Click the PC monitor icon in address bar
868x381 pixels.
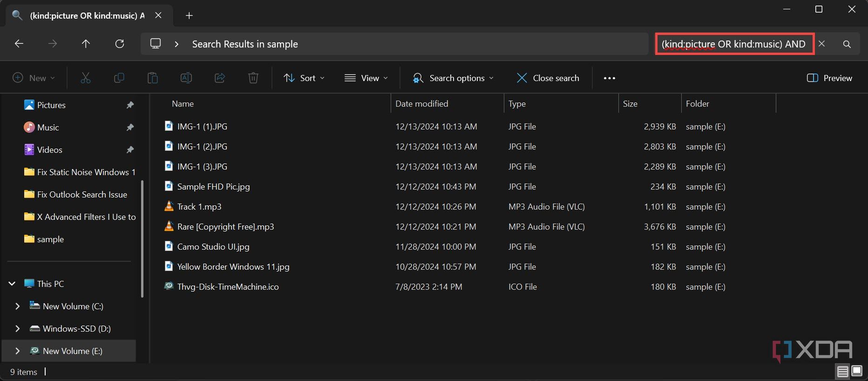(x=156, y=44)
